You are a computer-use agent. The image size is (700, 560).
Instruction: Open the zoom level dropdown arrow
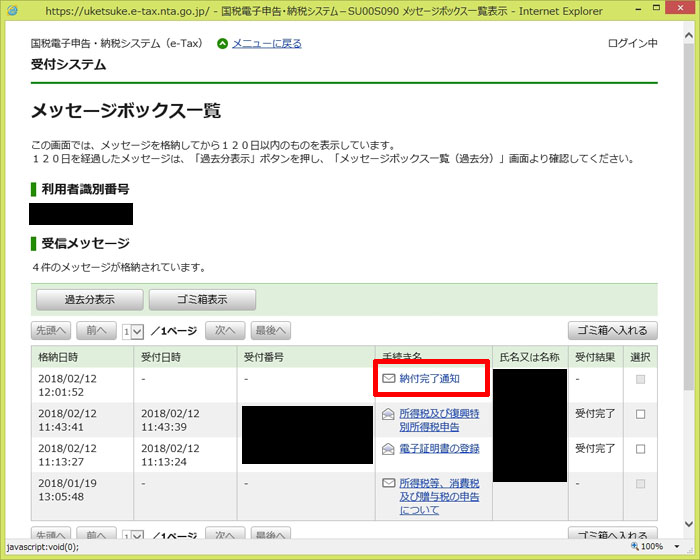click(x=677, y=547)
